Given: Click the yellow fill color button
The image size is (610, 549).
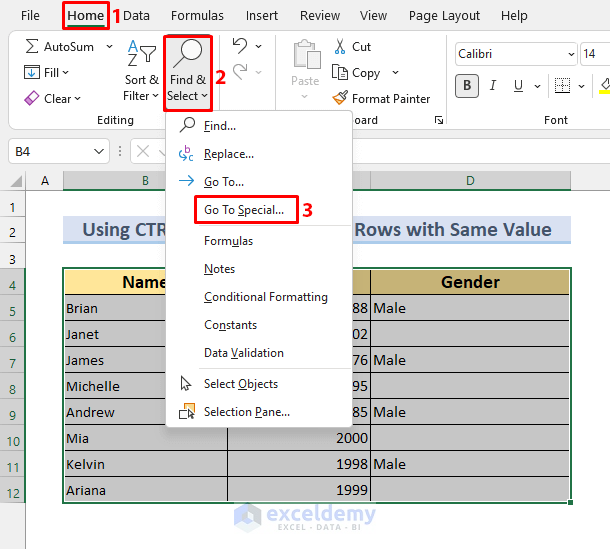Looking at the screenshot, I should [x=604, y=85].
